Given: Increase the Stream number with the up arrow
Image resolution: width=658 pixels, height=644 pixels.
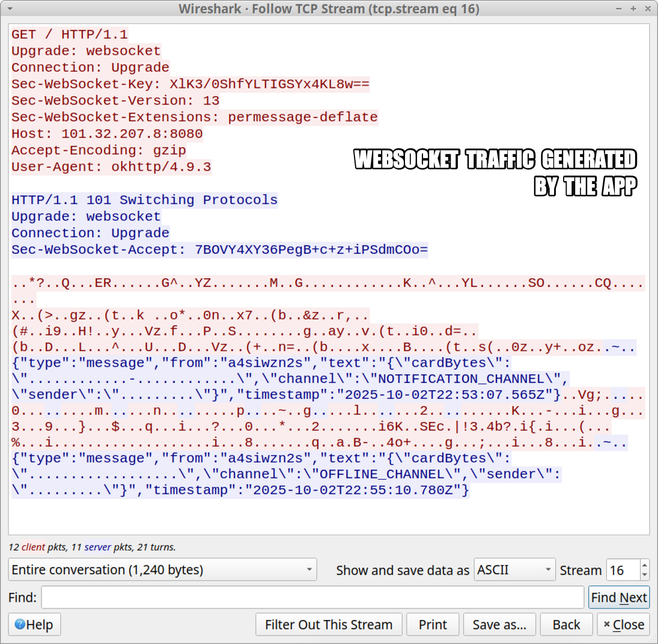Looking at the screenshot, I should (645, 565).
